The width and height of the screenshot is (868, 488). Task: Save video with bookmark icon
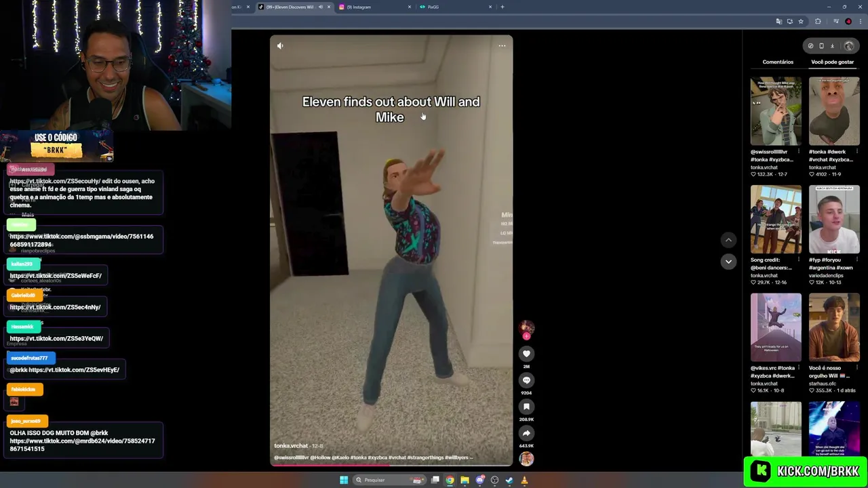526,407
